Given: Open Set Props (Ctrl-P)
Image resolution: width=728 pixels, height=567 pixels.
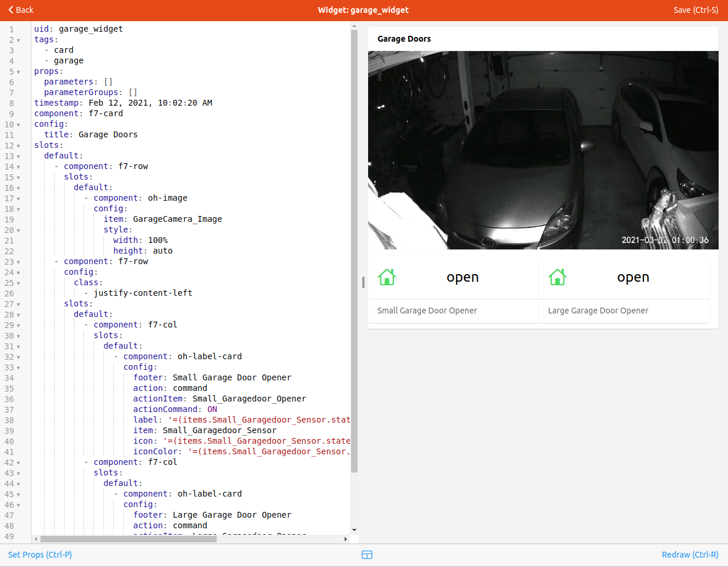Looking at the screenshot, I should [x=39, y=554].
